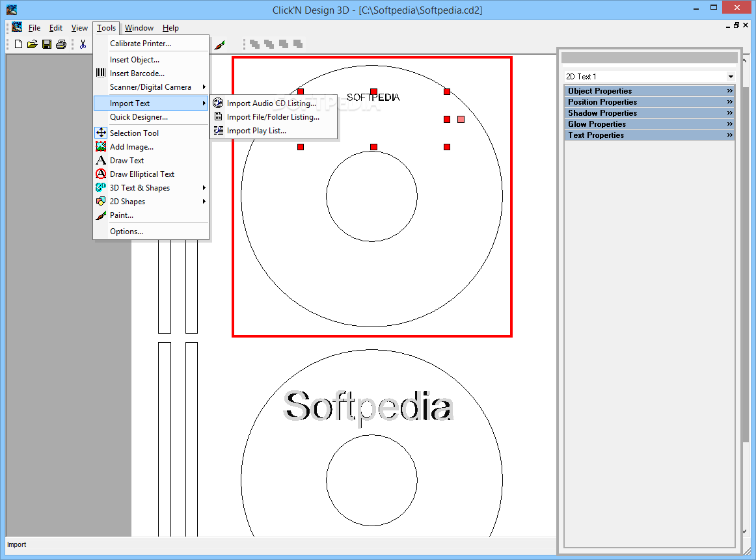Click the Draw Text letter A icon
The image size is (756, 560).
coord(101,160)
